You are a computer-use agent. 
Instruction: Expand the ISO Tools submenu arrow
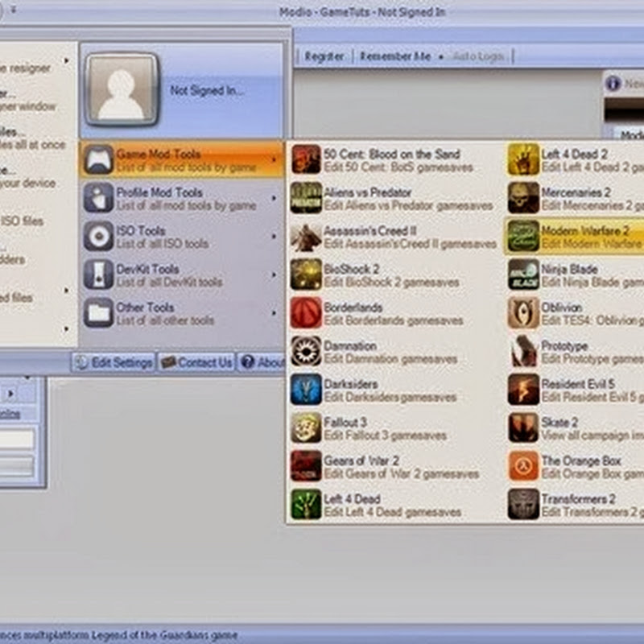point(274,236)
